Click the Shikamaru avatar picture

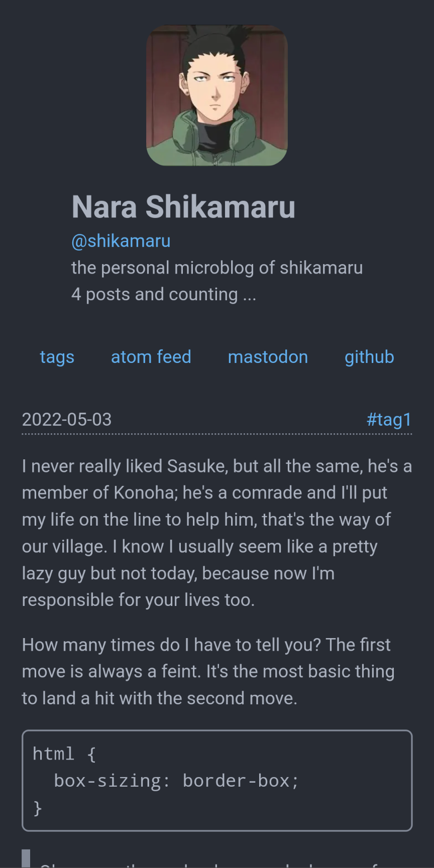[217, 95]
